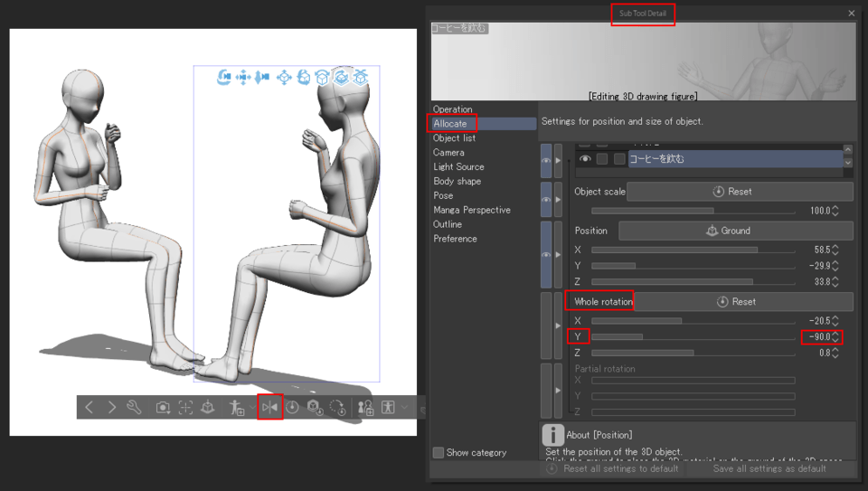Screen dimensions: 868x491
Task: Click the flip horizontal icon on launcher
Action: [270, 408]
